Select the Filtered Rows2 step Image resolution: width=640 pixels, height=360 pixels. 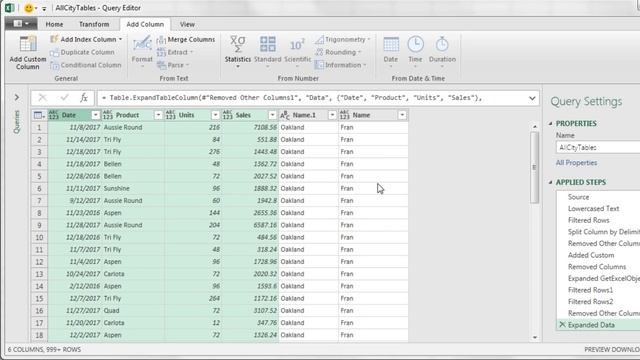point(590,302)
